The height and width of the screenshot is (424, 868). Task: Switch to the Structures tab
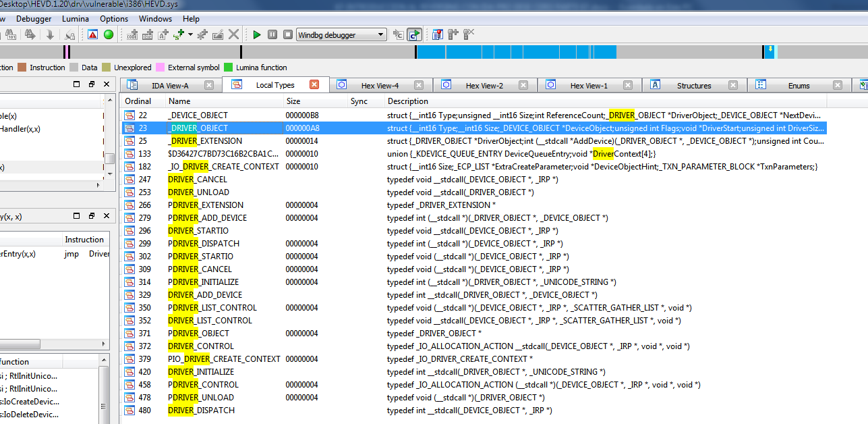(694, 85)
